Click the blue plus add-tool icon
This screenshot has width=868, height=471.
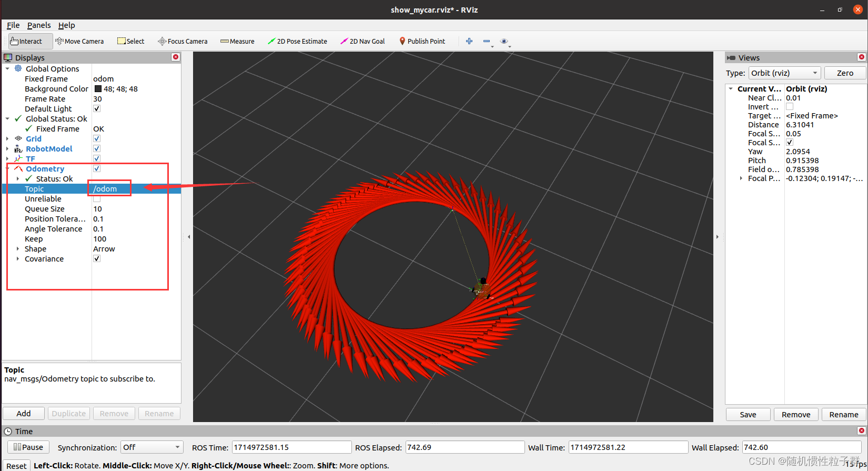point(469,41)
